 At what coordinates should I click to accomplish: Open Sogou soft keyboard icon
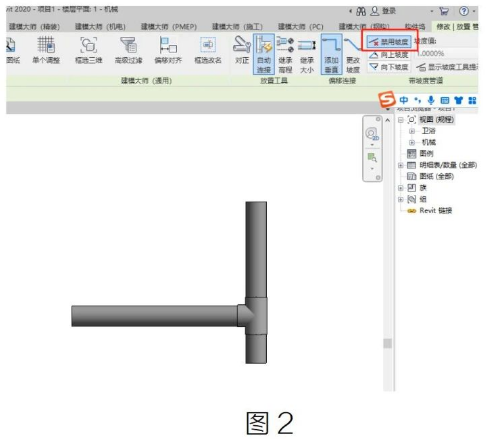tap(445, 100)
